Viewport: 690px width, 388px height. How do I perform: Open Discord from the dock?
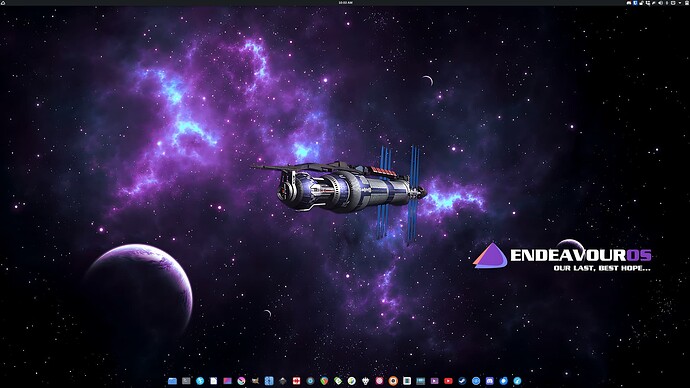coord(489,381)
